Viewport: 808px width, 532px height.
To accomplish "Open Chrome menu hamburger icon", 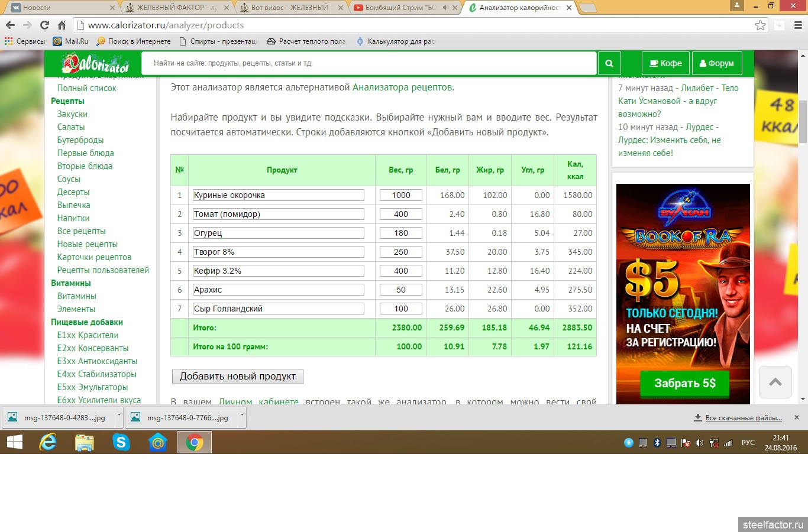I will coord(797,25).
